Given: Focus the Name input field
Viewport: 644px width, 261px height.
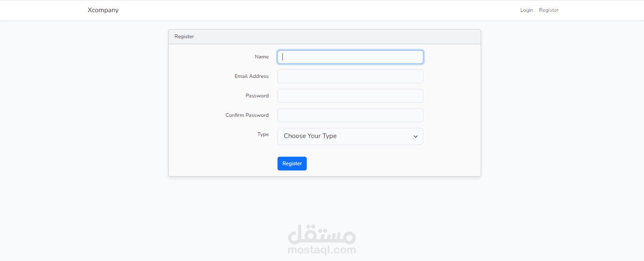Looking at the screenshot, I should pos(350,57).
